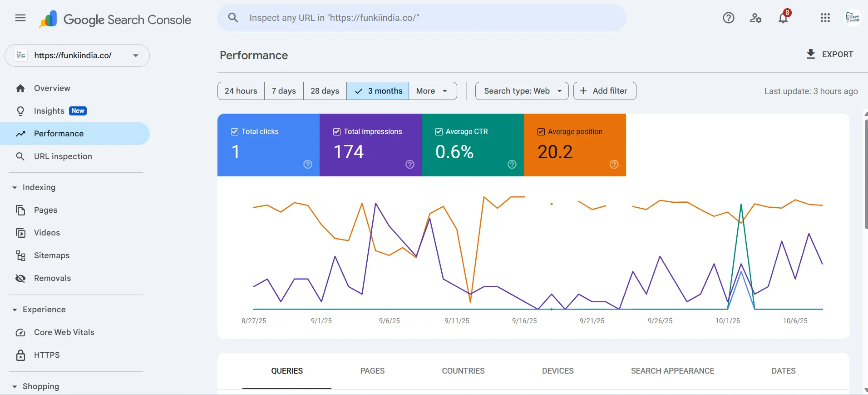Viewport: 868px width, 395px height.
Task: Click the Add filter button
Action: [604, 91]
